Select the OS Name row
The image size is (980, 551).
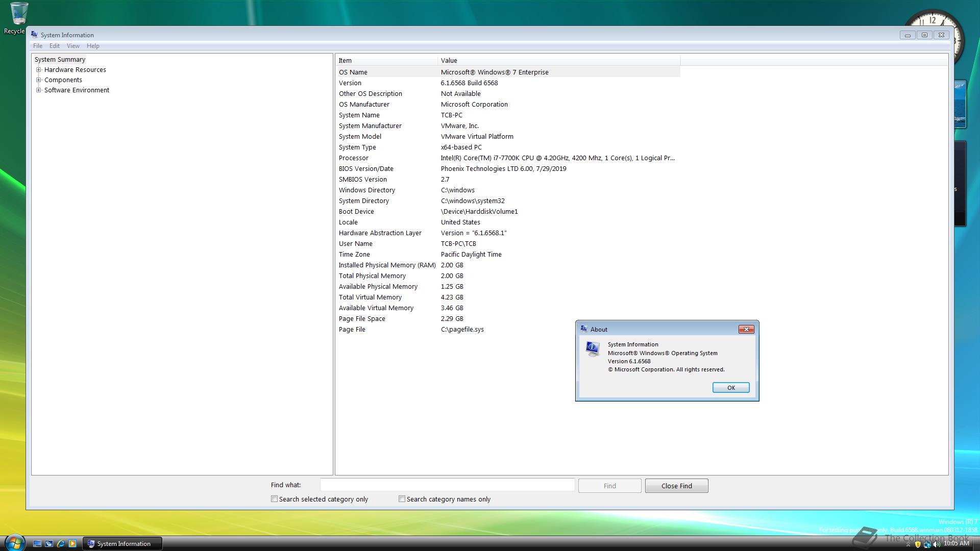click(x=508, y=72)
